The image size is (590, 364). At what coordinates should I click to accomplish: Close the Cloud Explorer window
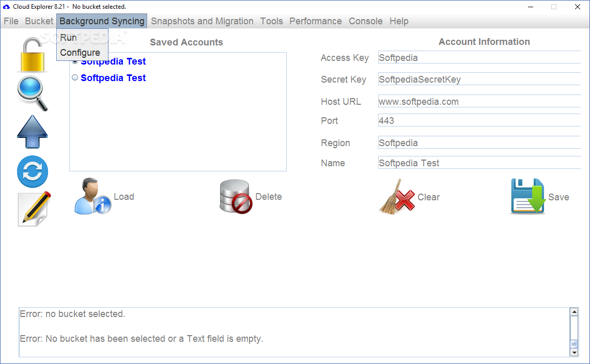click(578, 7)
